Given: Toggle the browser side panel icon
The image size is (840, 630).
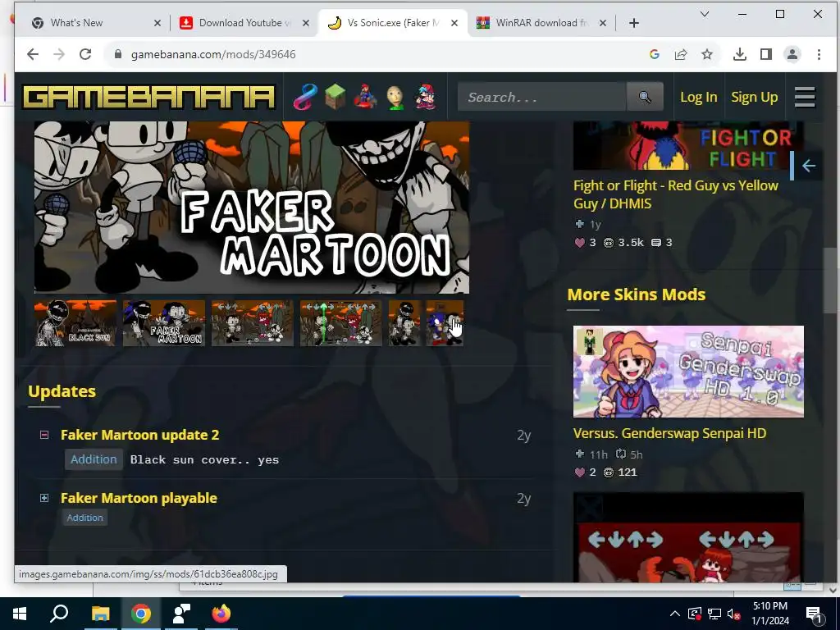Looking at the screenshot, I should [x=766, y=54].
